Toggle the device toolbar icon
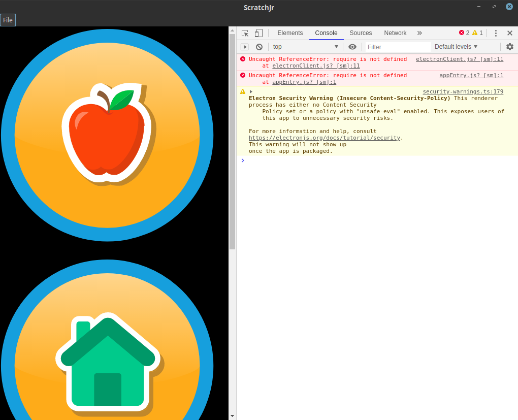 coord(258,33)
